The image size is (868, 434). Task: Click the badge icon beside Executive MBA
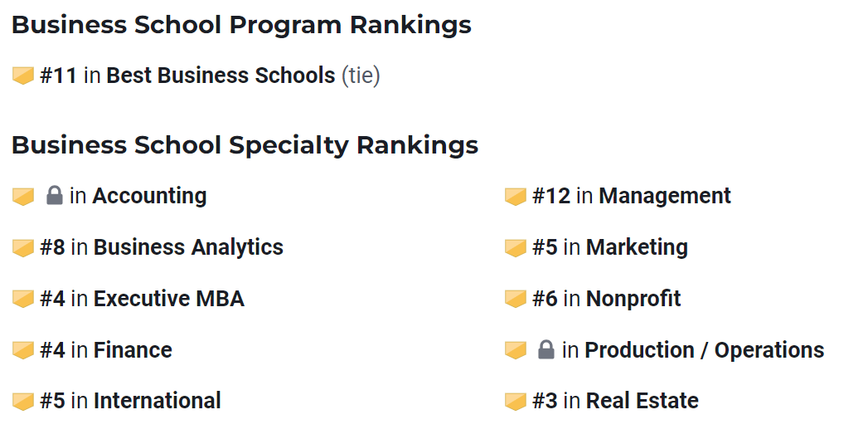click(23, 299)
